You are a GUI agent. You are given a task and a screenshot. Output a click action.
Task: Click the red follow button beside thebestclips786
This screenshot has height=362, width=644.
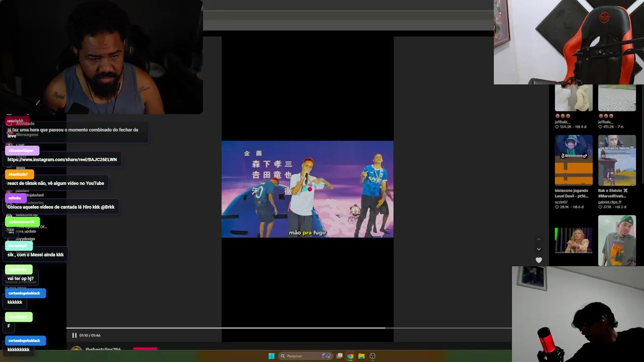point(145,349)
